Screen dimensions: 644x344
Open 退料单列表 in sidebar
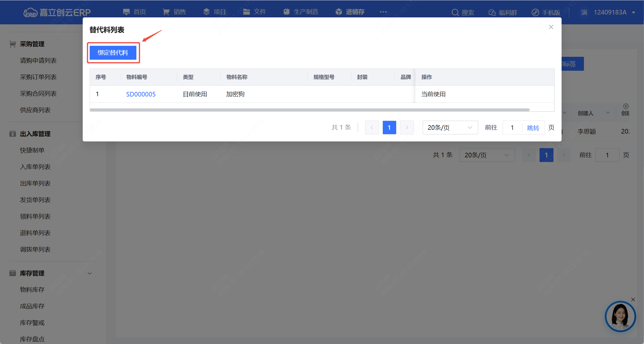point(35,233)
